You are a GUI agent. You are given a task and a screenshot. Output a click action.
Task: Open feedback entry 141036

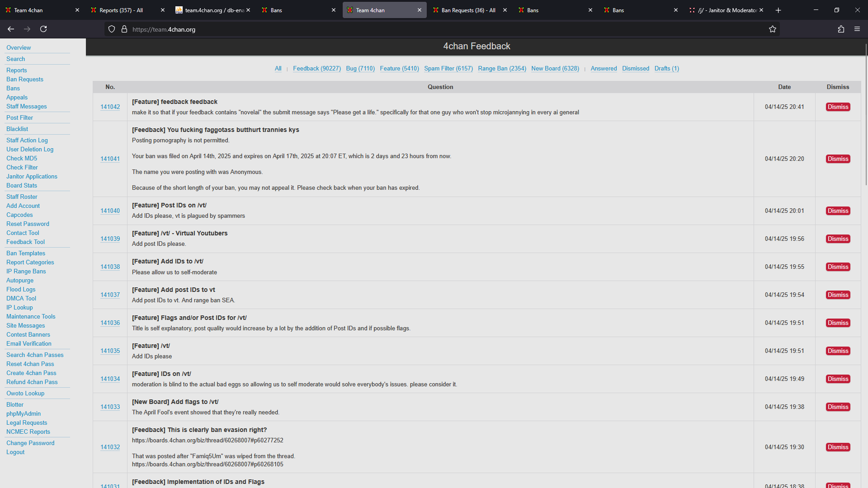(x=110, y=323)
